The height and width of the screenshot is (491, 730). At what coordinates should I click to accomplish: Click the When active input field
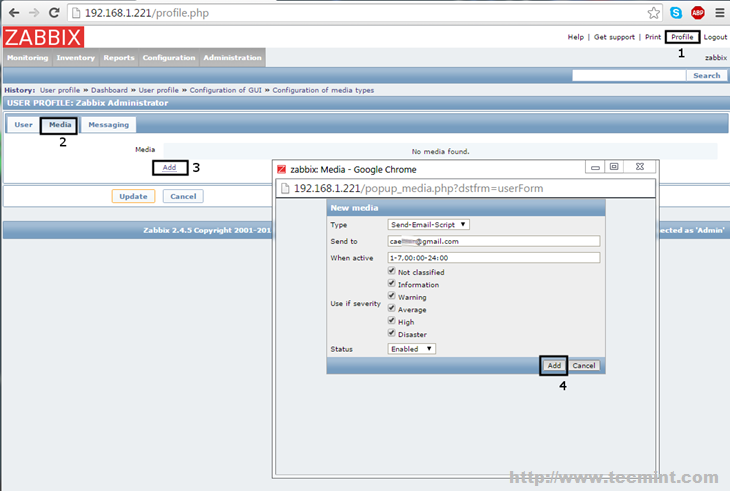[x=493, y=258]
